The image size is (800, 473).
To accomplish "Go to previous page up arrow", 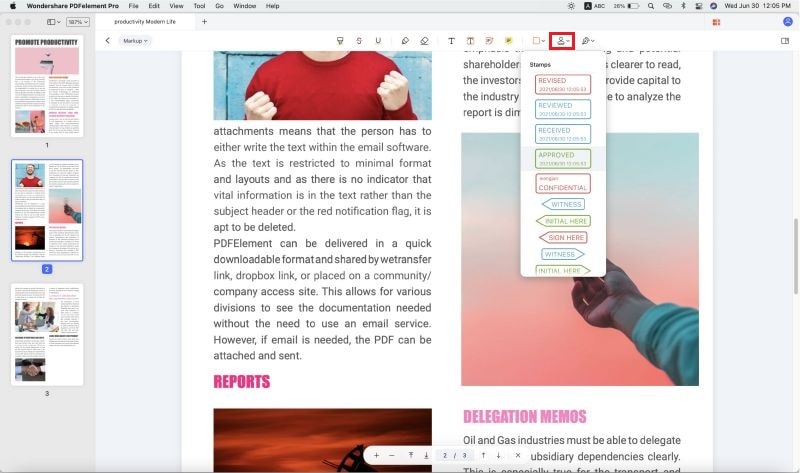I will tap(483, 455).
